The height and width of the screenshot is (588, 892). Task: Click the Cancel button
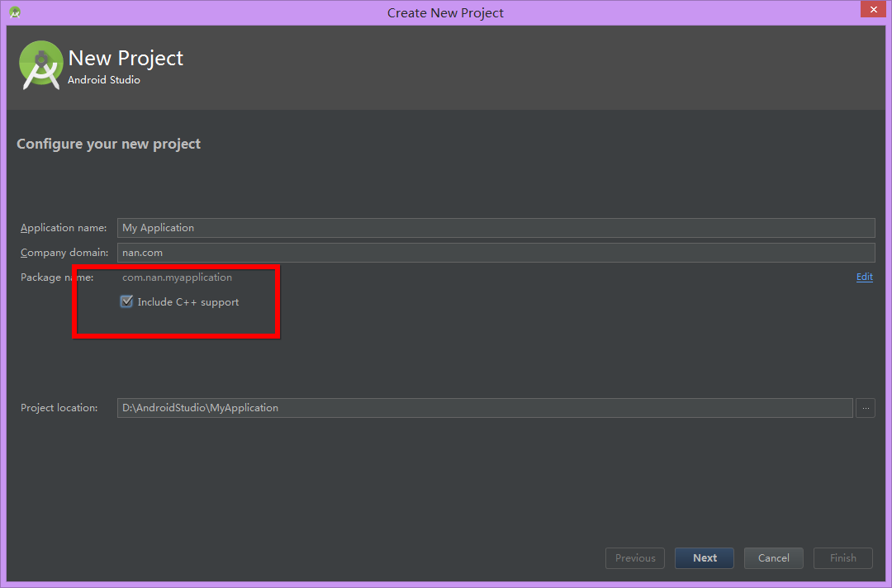coord(774,558)
